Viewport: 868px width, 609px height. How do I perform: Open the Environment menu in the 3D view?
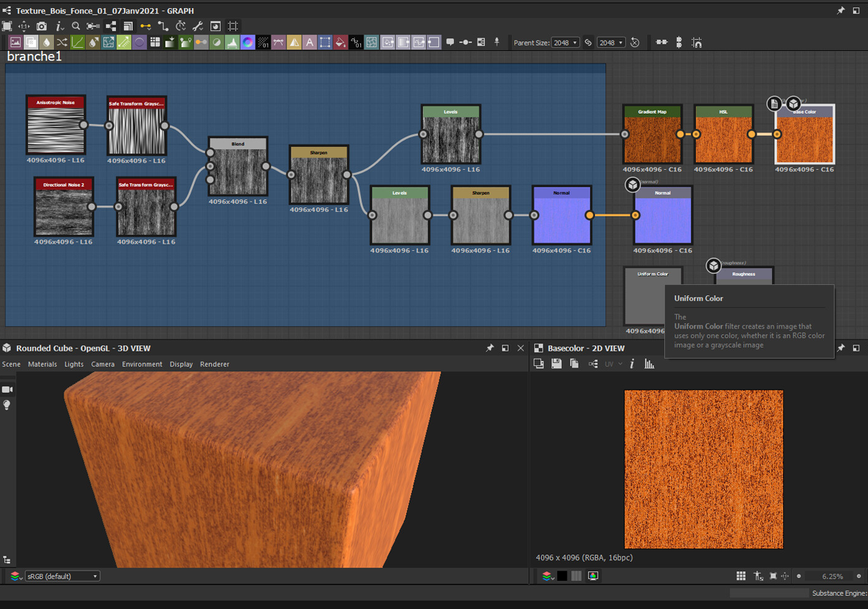pos(142,364)
